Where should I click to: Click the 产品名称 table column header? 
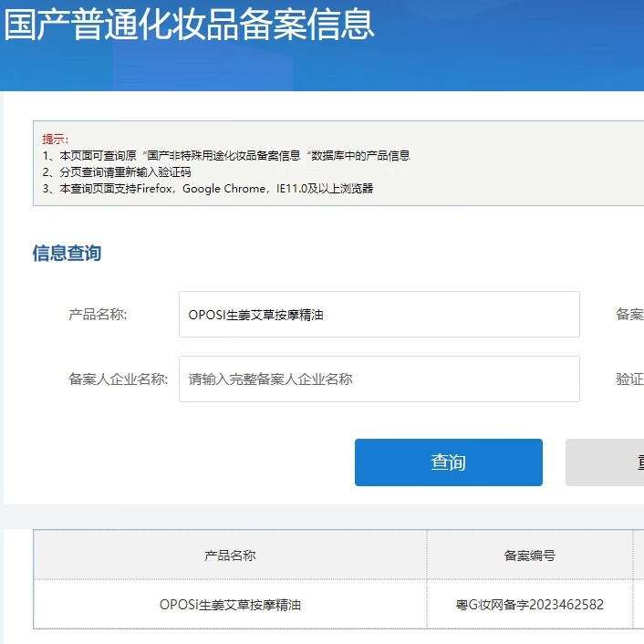pos(230,555)
